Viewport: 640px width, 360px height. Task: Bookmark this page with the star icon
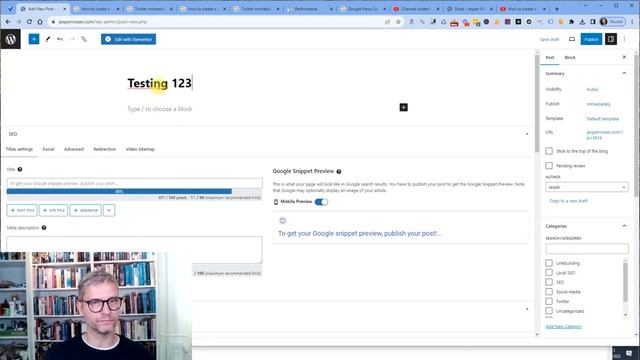click(x=398, y=22)
